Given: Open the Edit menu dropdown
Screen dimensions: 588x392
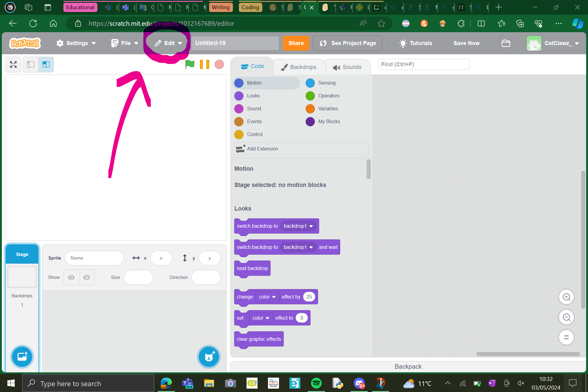Looking at the screenshot, I should tap(168, 43).
